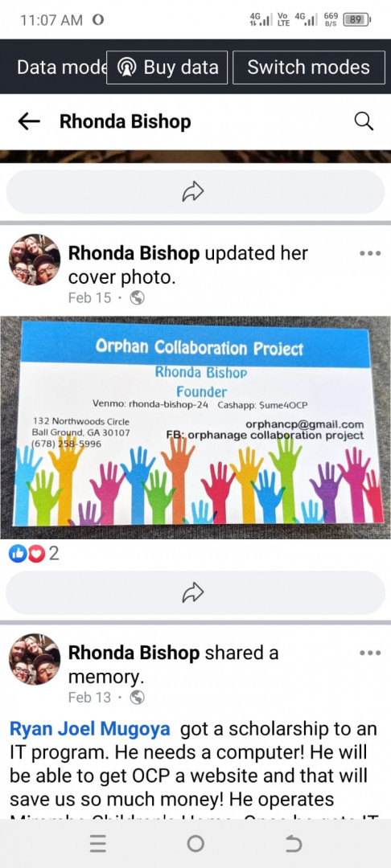Tap profile picture on shared memory post
The height and width of the screenshot is (868, 391).
[35, 659]
